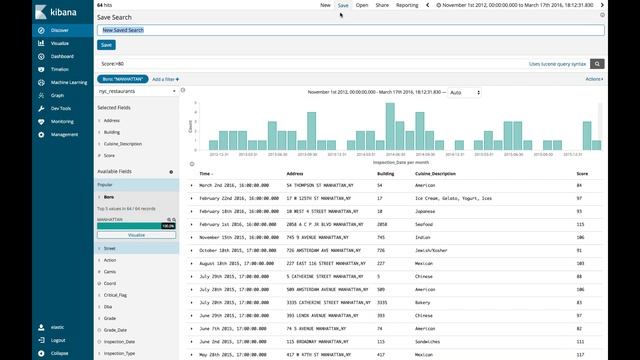Open the Visualize section icon
The height and width of the screenshot is (360, 640).
pos(41,43)
